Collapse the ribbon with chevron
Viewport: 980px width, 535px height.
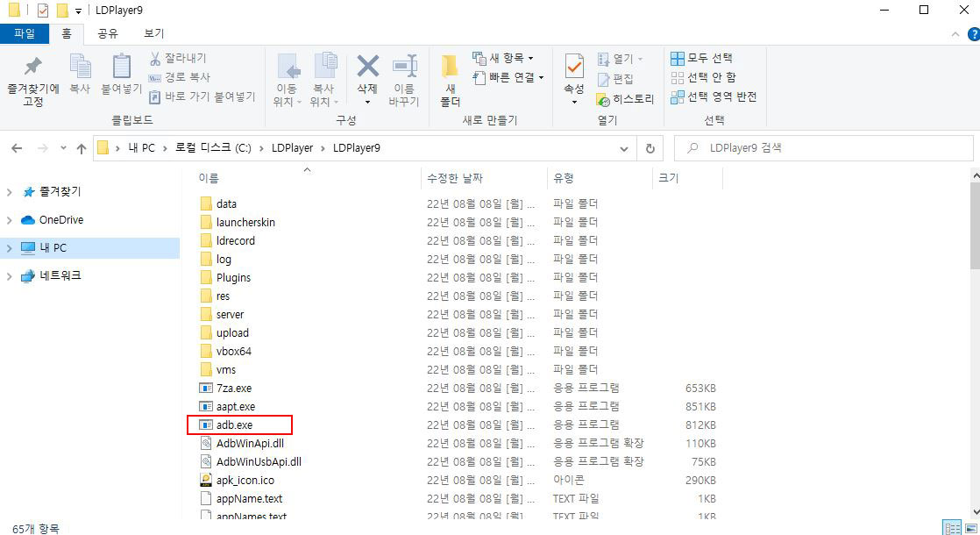pos(955,34)
